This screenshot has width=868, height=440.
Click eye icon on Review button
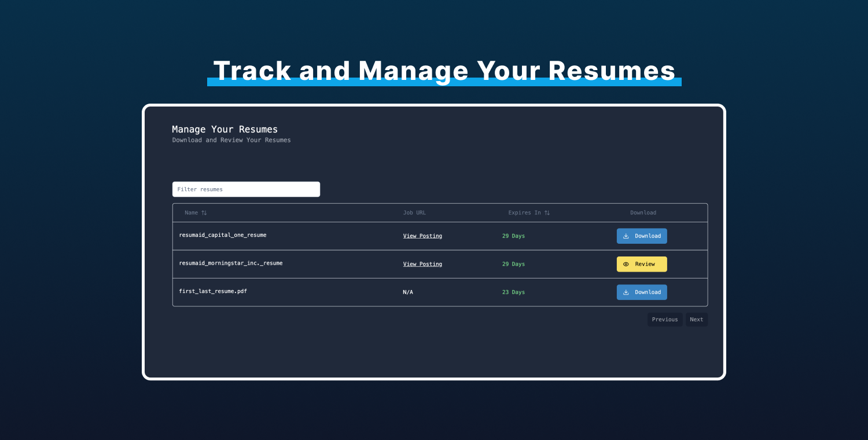tap(626, 264)
